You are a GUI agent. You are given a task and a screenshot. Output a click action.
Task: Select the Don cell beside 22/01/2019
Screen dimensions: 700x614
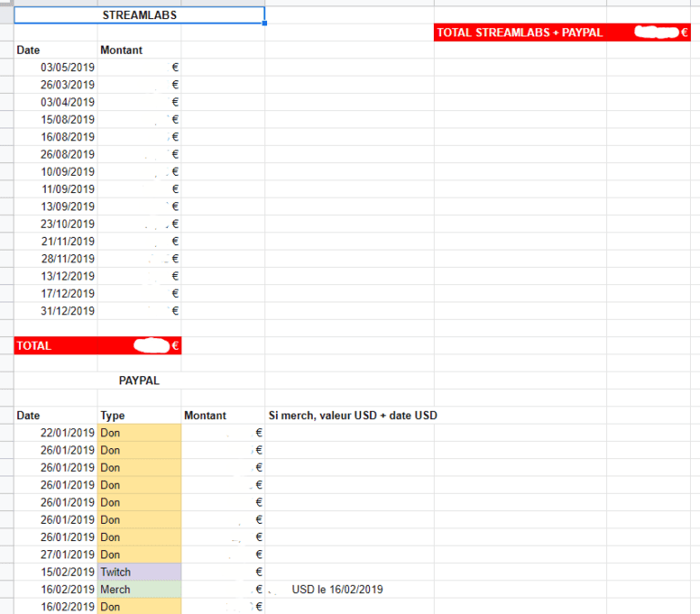(139, 433)
